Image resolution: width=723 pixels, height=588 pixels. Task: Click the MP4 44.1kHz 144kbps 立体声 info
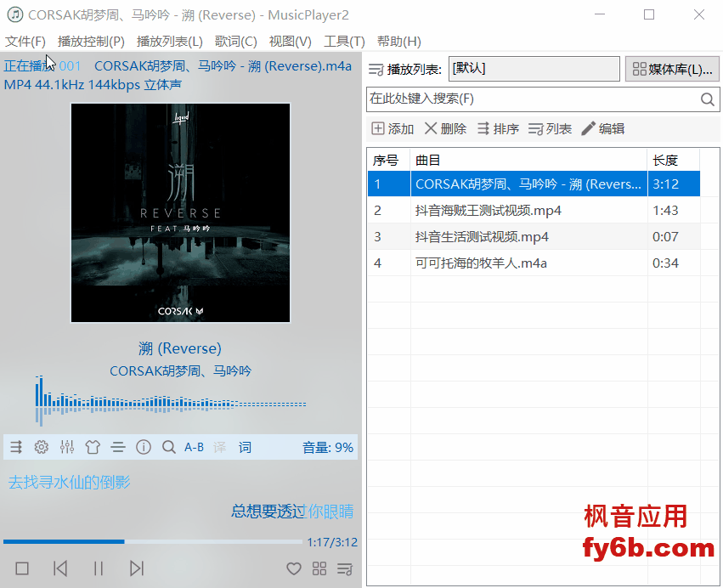click(x=93, y=85)
